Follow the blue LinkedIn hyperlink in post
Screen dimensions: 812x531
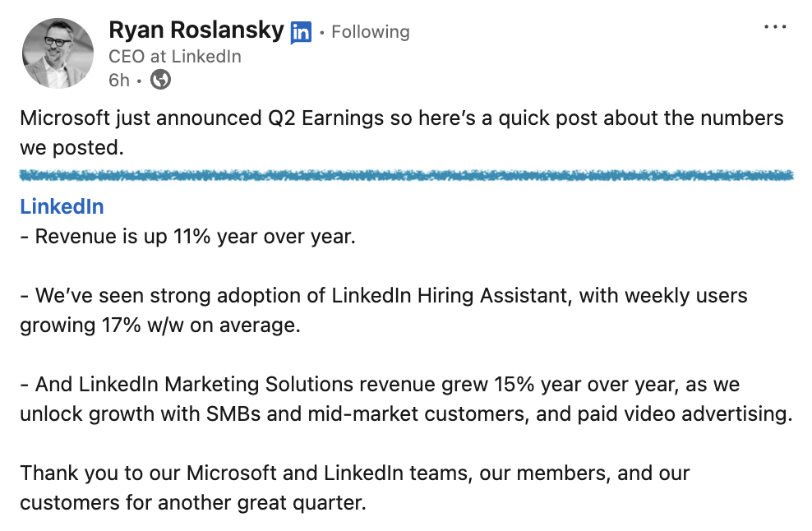pos(62,206)
